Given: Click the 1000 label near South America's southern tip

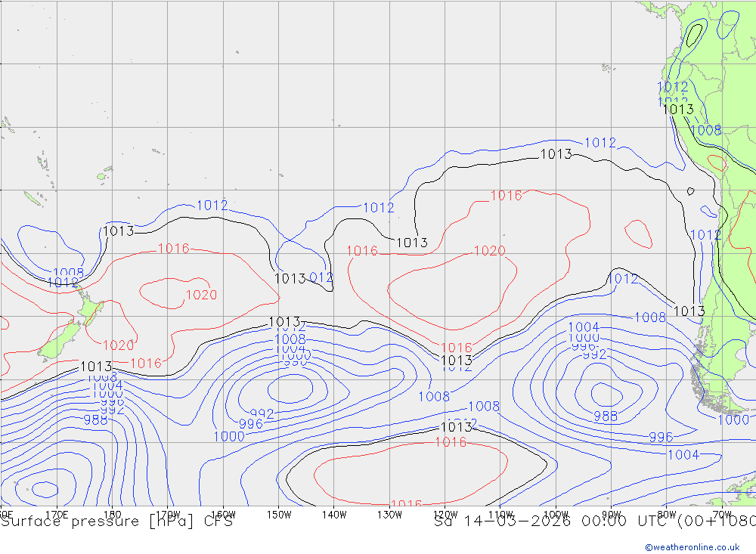Looking at the screenshot, I should point(733,419).
